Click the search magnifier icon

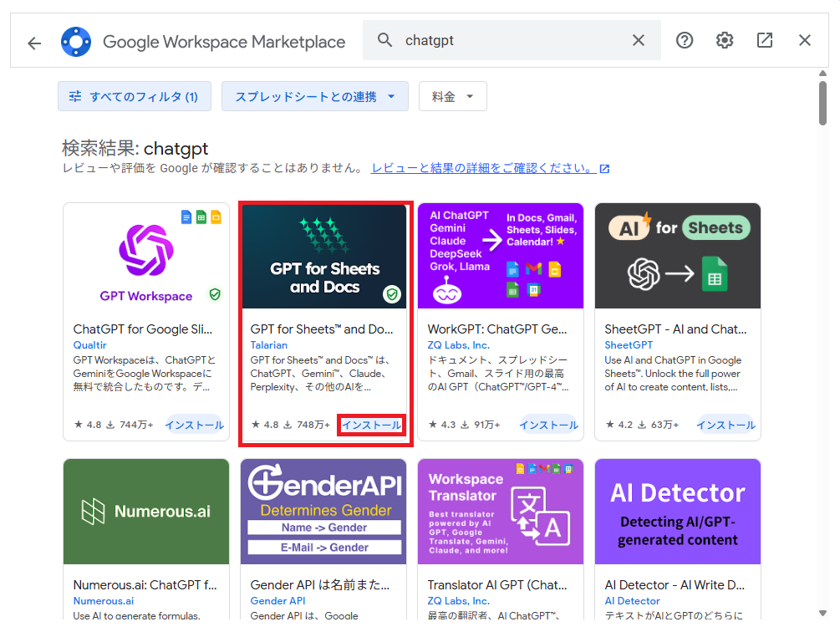click(x=384, y=39)
